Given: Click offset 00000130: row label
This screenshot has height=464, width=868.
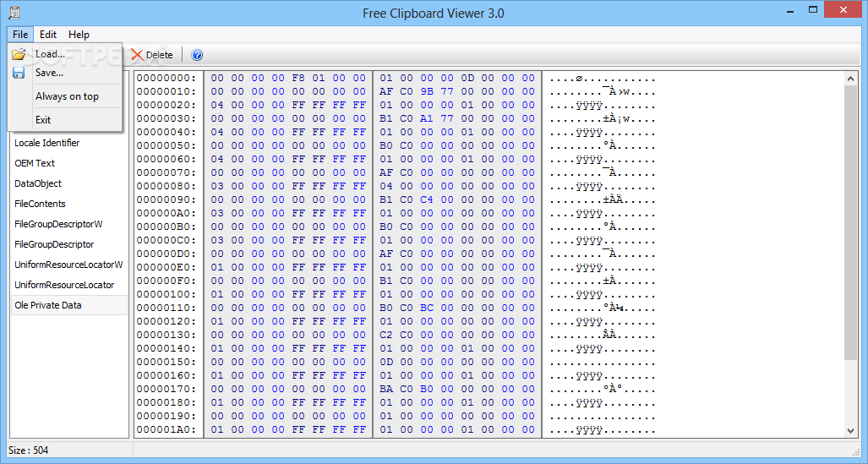Looking at the screenshot, I should click(167, 335).
